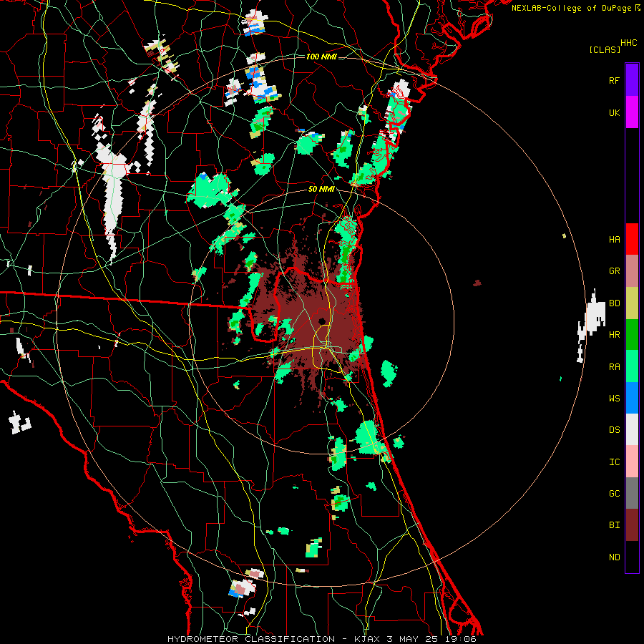This screenshot has width=644, height=644.
Task: Click the RF legend label
Action: click(x=614, y=80)
